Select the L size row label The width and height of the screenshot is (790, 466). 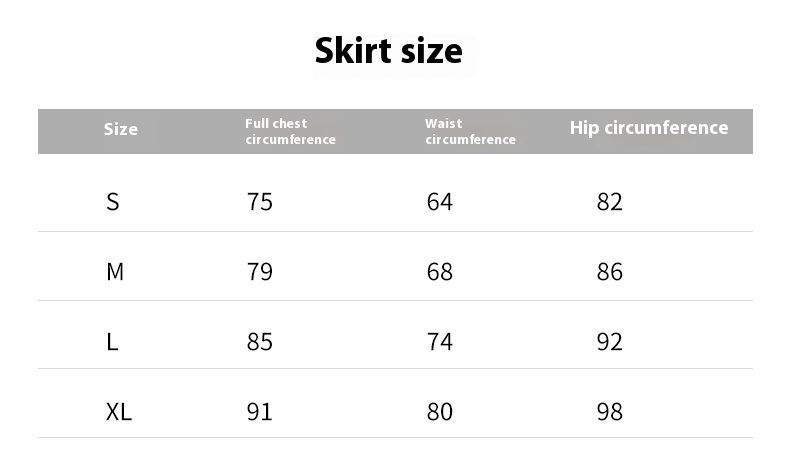pyautogui.click(x=112, y=342)
